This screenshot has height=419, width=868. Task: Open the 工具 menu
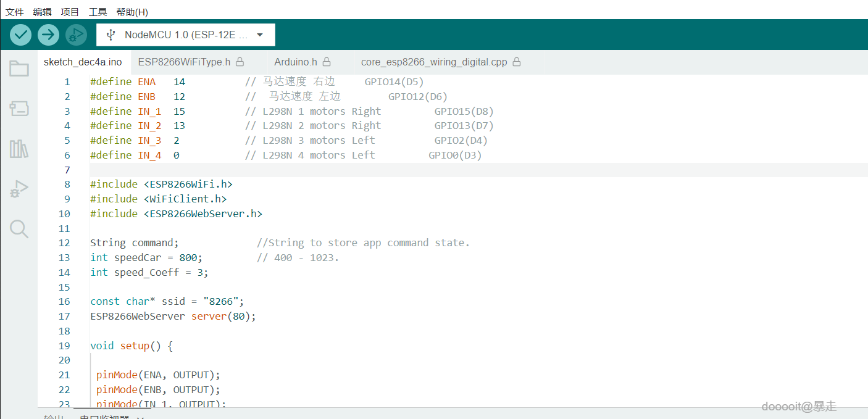[x=98, y=12]
